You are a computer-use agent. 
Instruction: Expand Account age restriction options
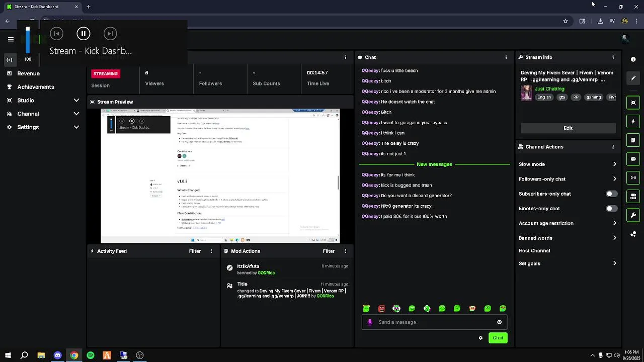pos(614,223)
